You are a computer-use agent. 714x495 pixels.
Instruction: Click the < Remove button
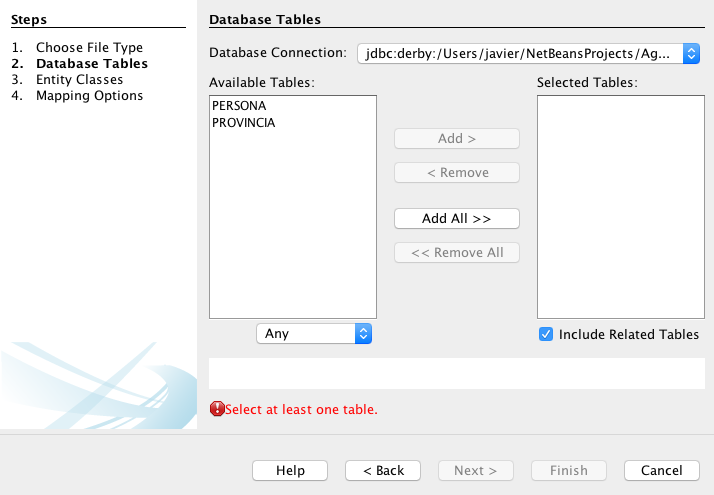point(457,173)
